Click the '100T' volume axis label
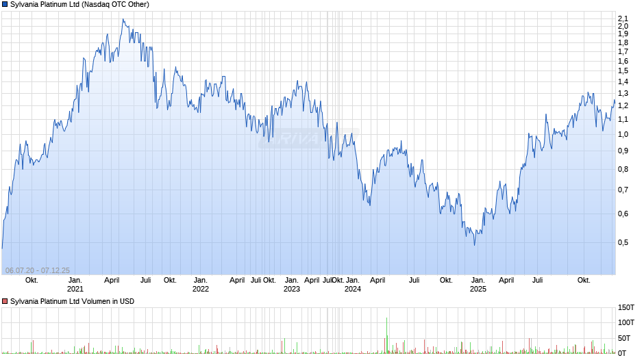Image resolution: width=644 pixels, height=360 pixels. [x=626, y=322]
